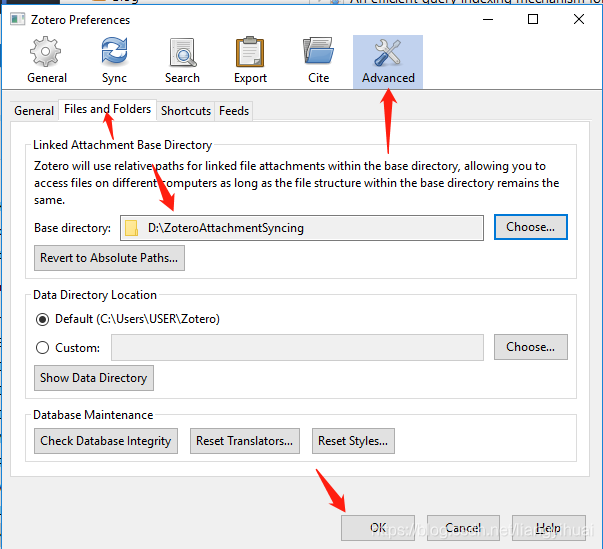Open the Export preferences pane
The width and height of the screenshot is (603, 549).
[x=250, y=61]
